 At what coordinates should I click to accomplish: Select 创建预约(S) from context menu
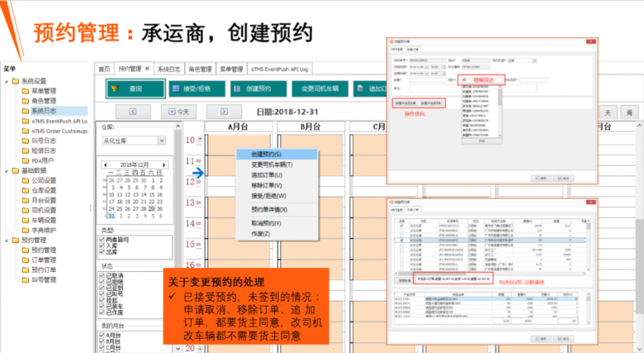click(265, 155)
